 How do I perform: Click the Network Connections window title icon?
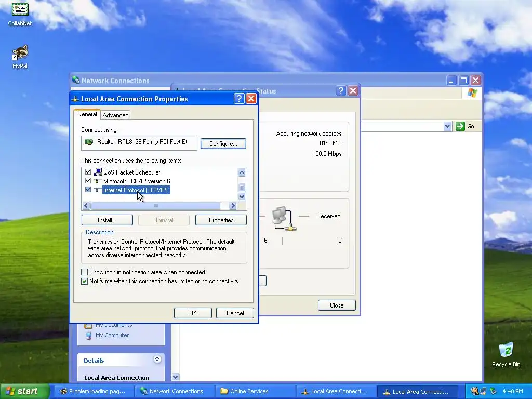coord(76,80)
